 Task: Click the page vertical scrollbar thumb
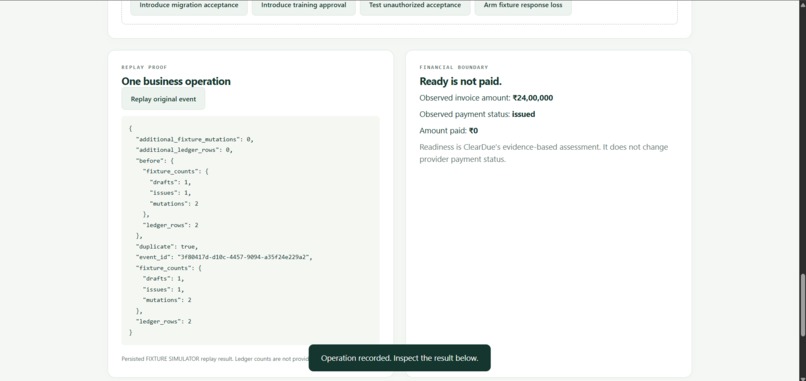point(802,305)
